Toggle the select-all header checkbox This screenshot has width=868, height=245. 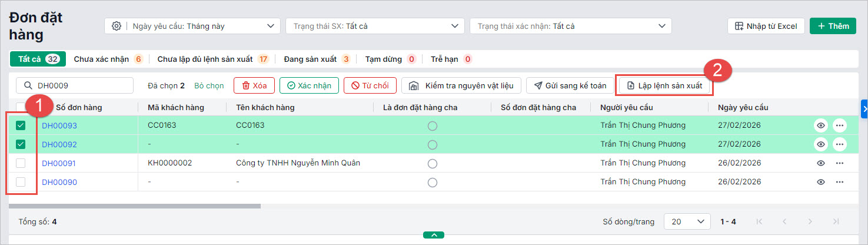coord(21,107)
